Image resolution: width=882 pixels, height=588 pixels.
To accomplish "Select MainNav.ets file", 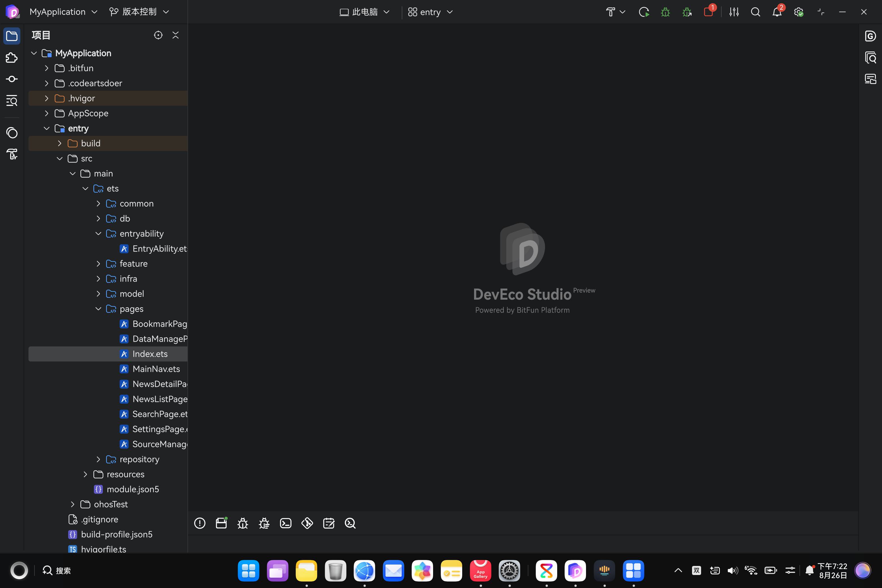I will click(x=108, y=369).
